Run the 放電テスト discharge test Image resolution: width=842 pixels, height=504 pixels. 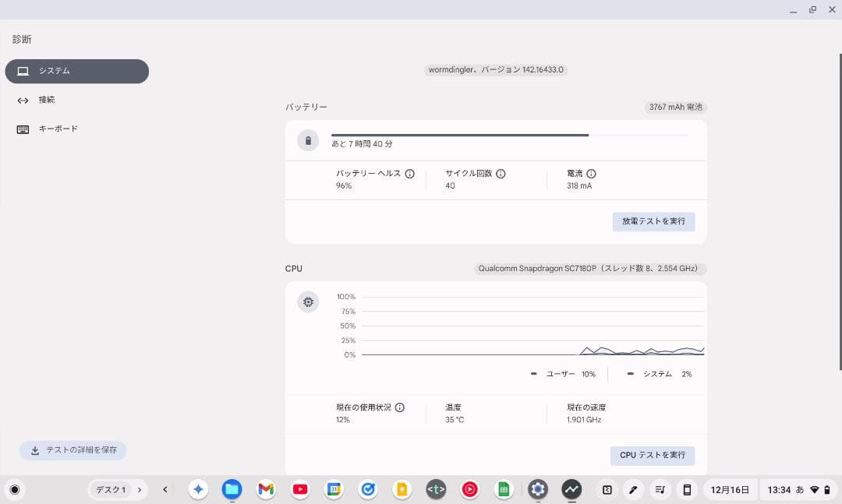point(653,220)
